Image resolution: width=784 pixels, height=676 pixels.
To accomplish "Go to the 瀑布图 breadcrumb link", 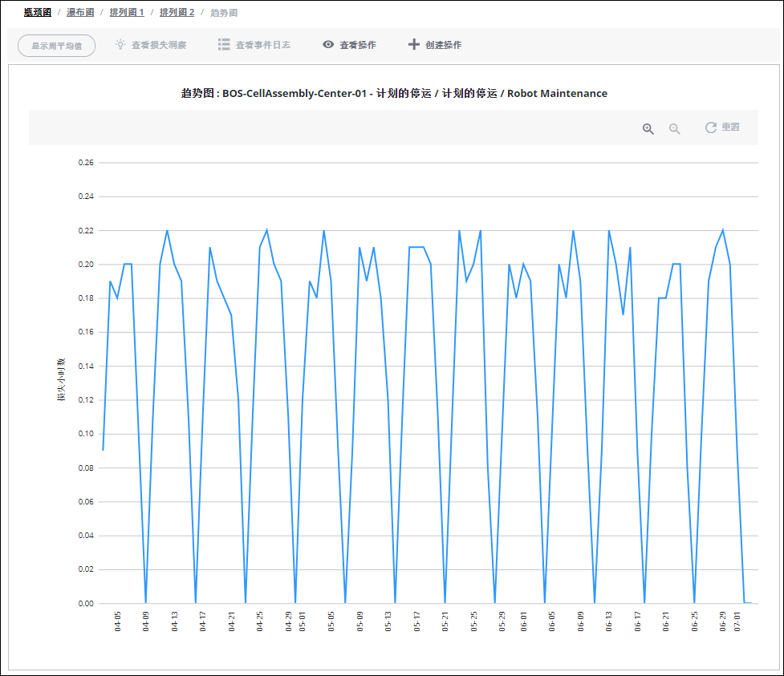I will pos(80,13).
